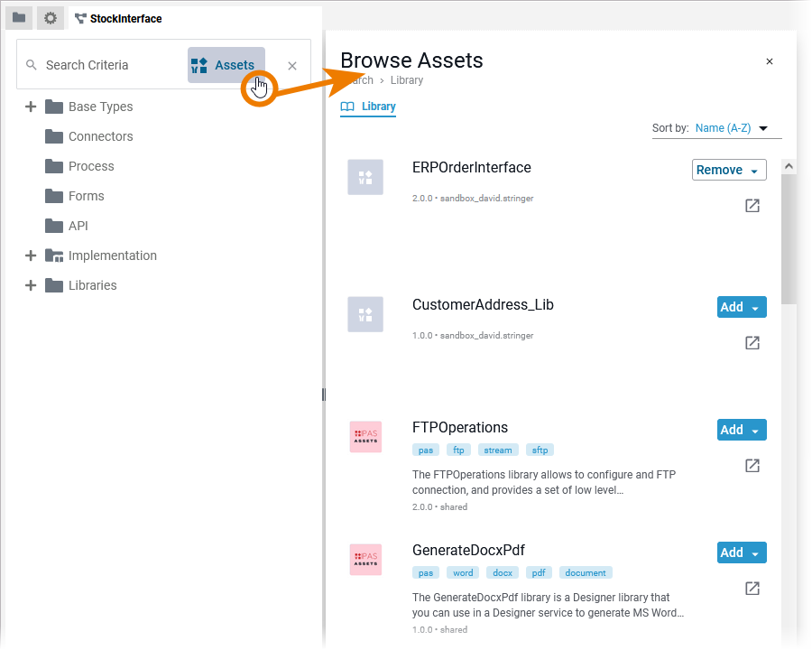Open GenerateDocxPdf external link icon
812x650 pixels.
click(752, 589)
